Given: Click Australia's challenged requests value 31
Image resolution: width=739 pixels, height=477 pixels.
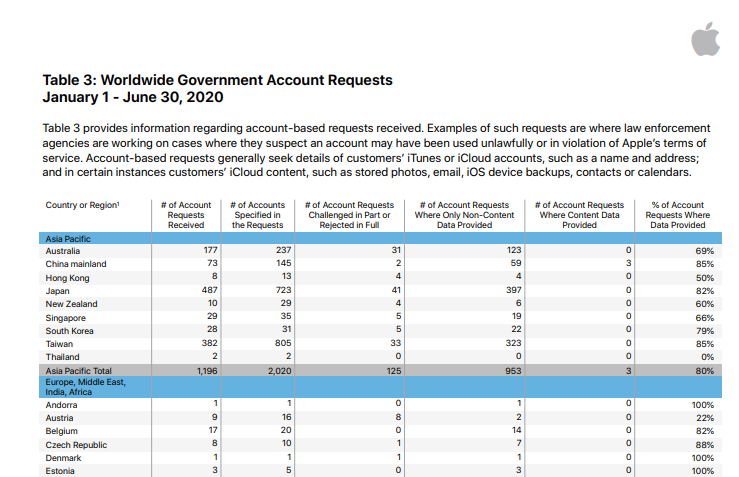Looking at the screenshot, I should tap(396, 250).
